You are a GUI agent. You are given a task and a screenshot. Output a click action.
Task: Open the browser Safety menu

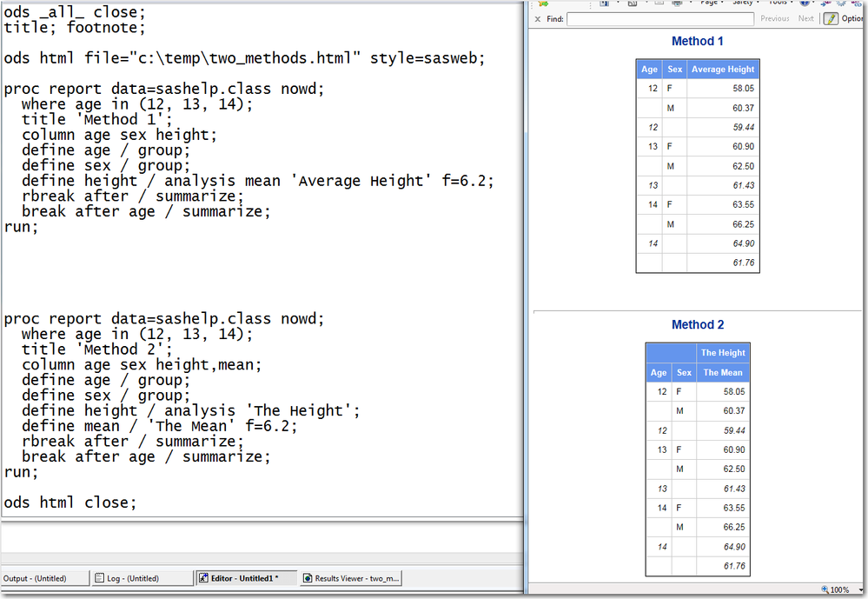click(745, 3)
